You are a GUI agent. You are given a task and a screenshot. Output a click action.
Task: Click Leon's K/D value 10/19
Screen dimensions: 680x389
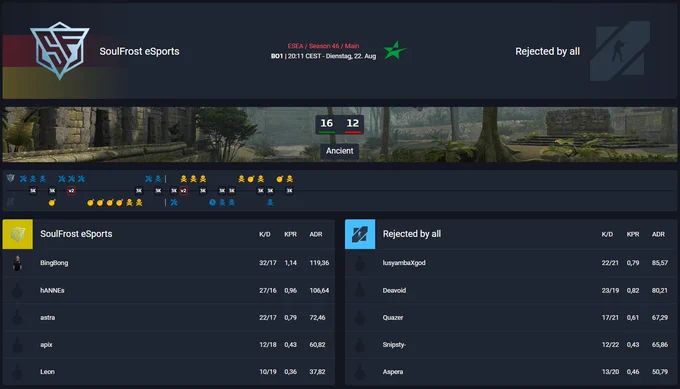click(x=268, y=372)
